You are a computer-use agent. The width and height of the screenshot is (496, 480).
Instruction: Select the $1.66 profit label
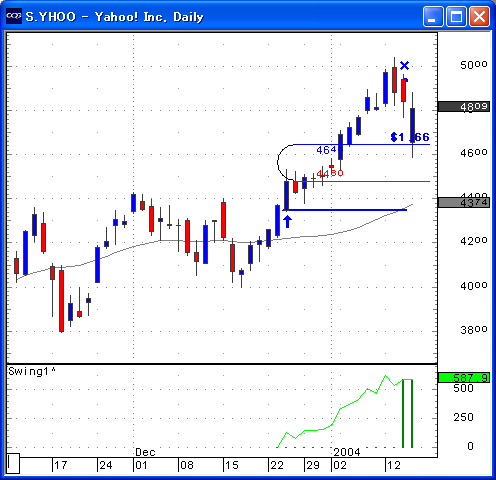click(x=410, y=137)
